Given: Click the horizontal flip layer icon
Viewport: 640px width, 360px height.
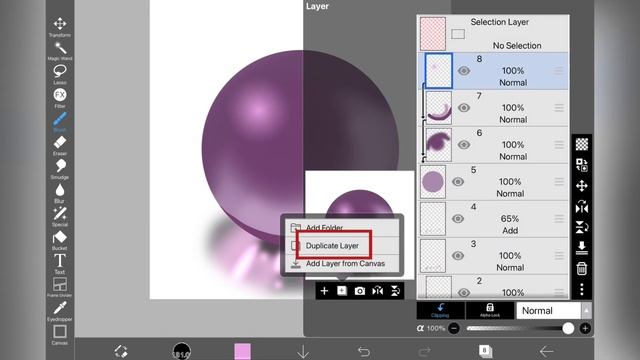Looking at the screenshot, I should tap(378, 291).
